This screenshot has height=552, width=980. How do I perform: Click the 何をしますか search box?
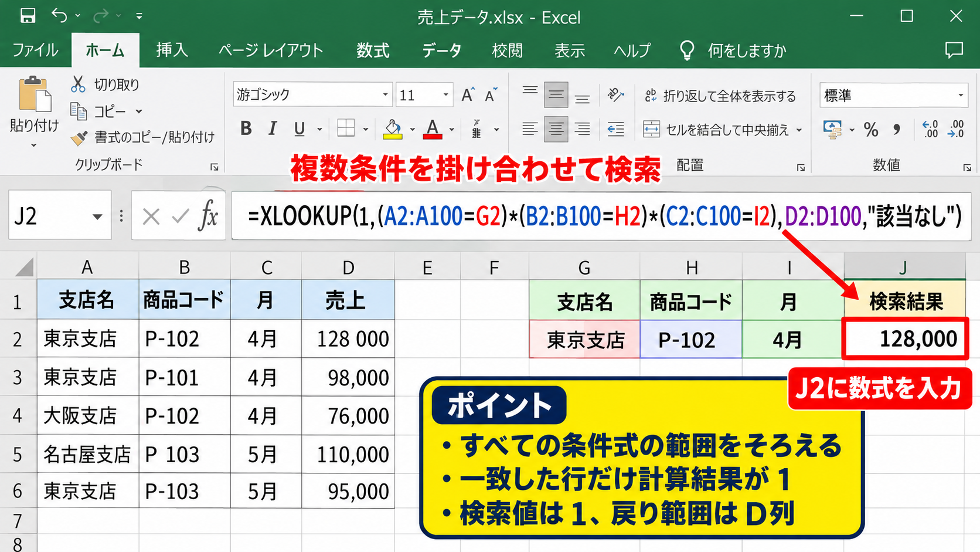pyautogui.click(x=747, y=51)
